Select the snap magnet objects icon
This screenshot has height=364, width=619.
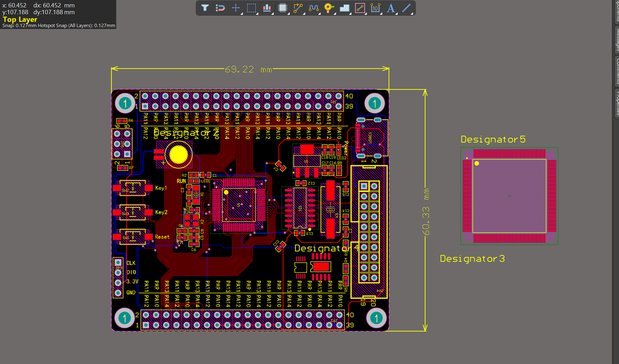tap(220, 8)
